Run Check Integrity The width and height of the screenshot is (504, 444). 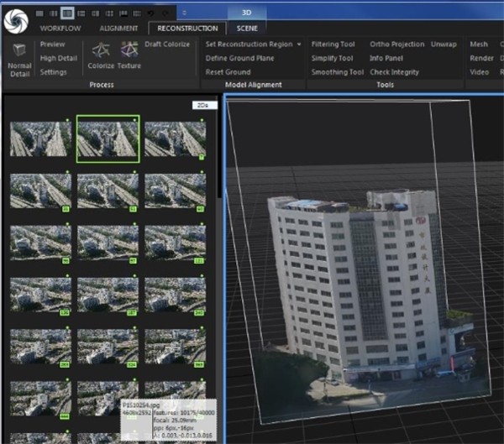tap(395, 72)
